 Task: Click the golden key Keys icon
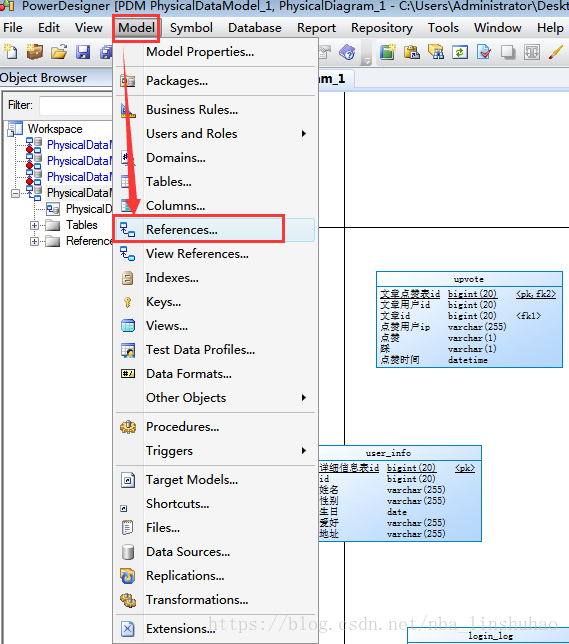tap(128, 302)
